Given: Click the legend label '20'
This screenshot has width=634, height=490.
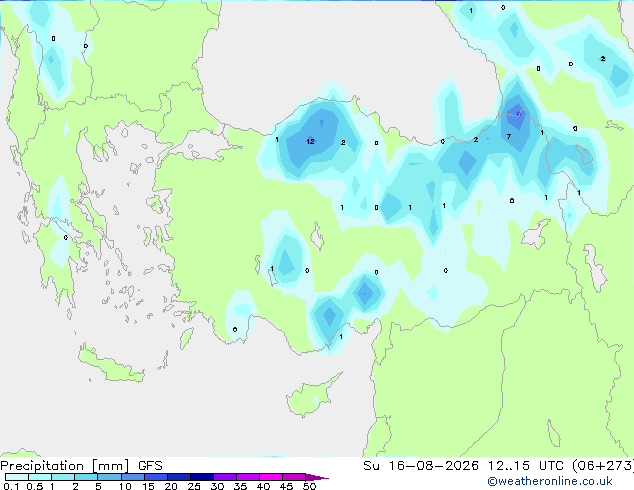Looking at the screenshot, I should (171, 486).
